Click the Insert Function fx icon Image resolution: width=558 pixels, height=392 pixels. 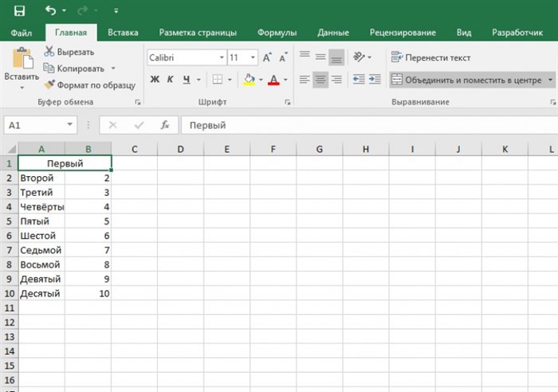point(165,125)
